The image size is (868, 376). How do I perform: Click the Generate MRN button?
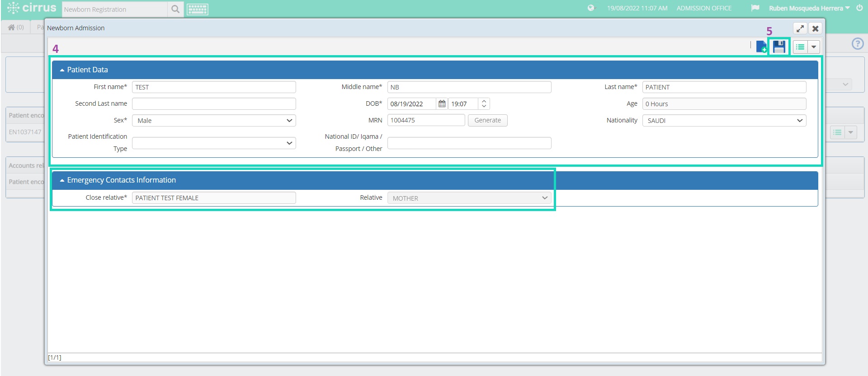tap(487, 120)
